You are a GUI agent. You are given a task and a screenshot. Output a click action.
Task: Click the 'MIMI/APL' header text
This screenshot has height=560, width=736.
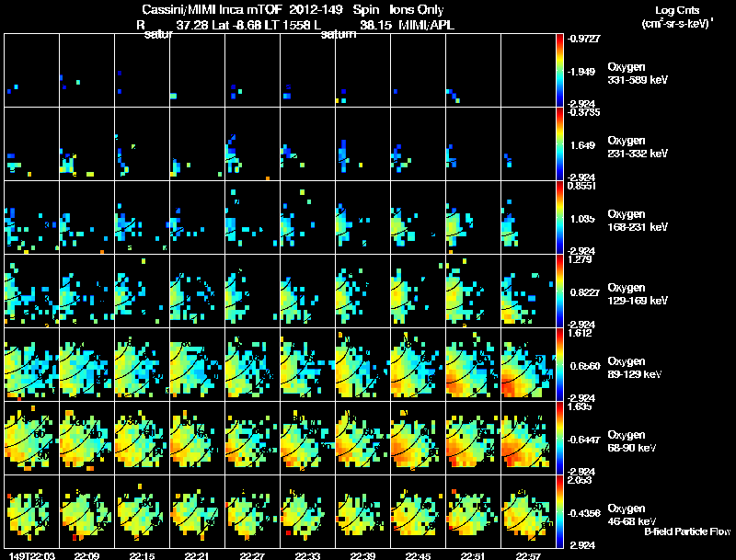tap(426, 25)
